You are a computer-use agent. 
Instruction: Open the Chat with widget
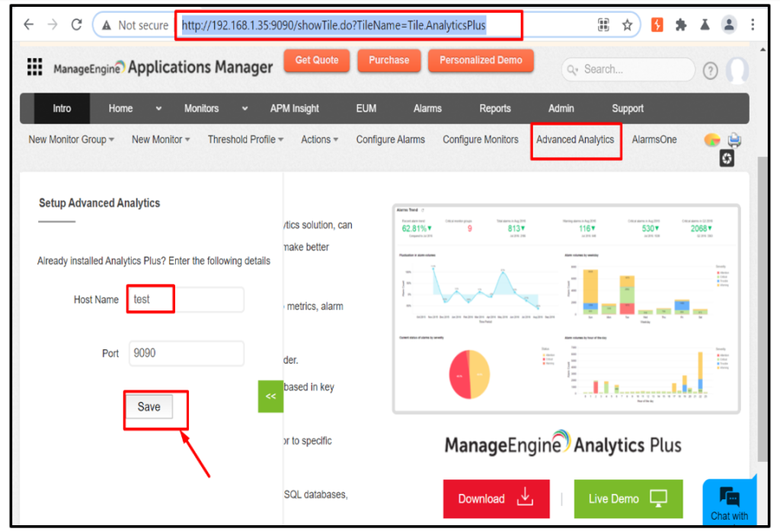729,502
